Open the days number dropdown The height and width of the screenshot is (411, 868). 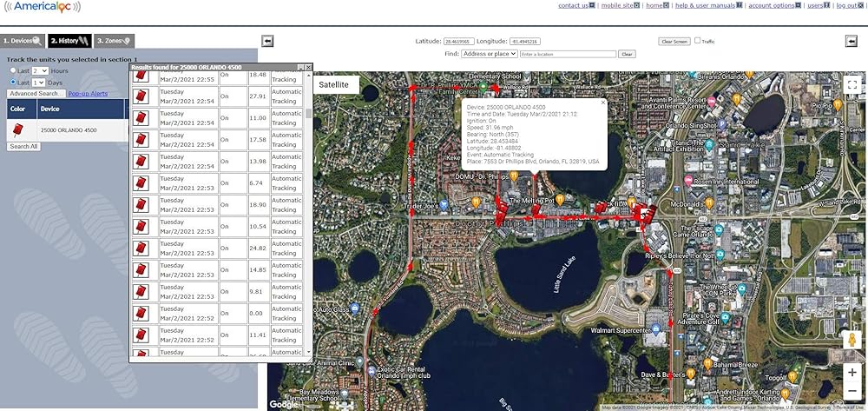(x=38, y=82)
